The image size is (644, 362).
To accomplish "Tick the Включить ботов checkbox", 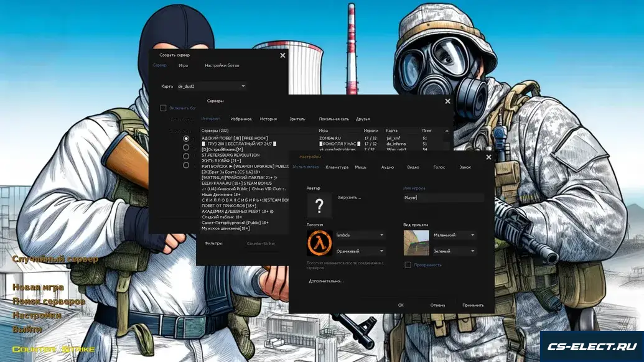I will click(163, 108).
